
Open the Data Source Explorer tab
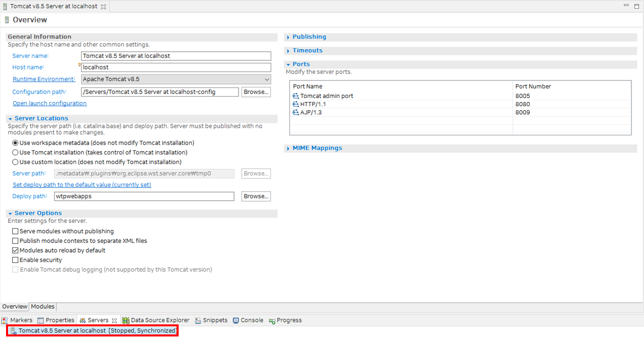(156, 320)
